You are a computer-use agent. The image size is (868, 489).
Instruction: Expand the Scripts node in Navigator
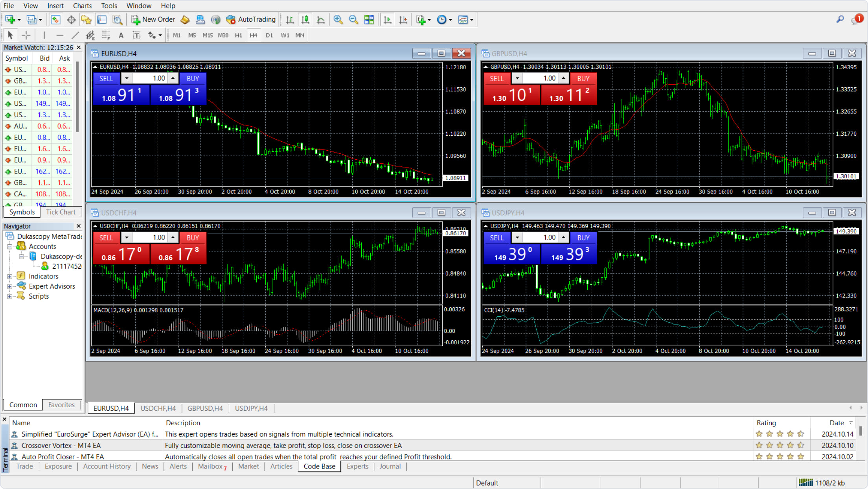(x=10, y=296)
